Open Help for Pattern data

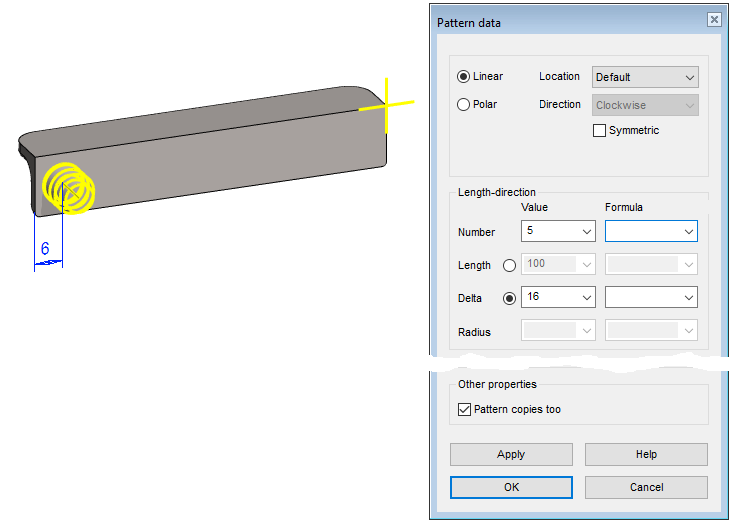[646, 454]
